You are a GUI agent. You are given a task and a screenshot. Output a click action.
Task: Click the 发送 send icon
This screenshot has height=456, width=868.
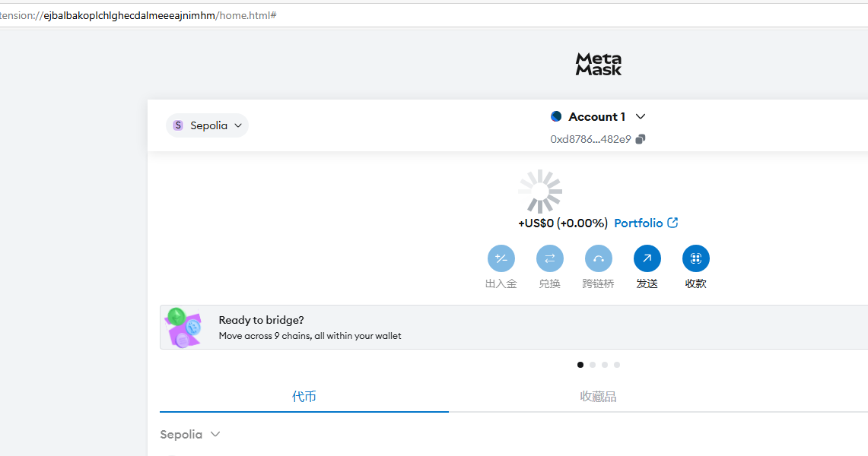[647, 258]
